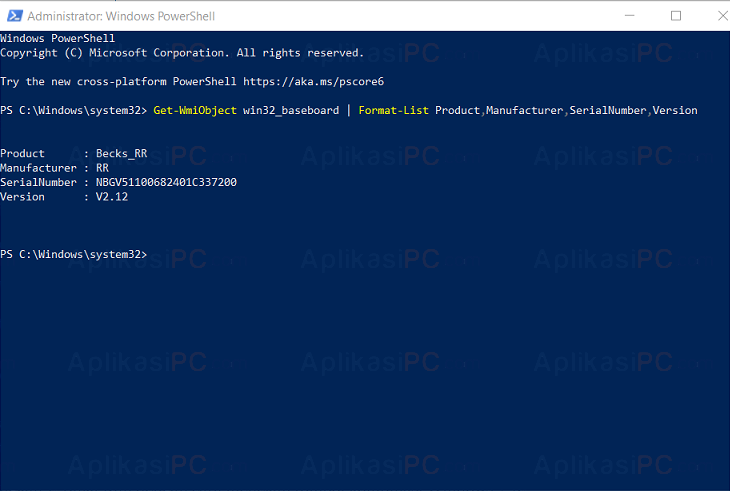Click the https://aka.ms/pscore6 URL

(313, 81)
